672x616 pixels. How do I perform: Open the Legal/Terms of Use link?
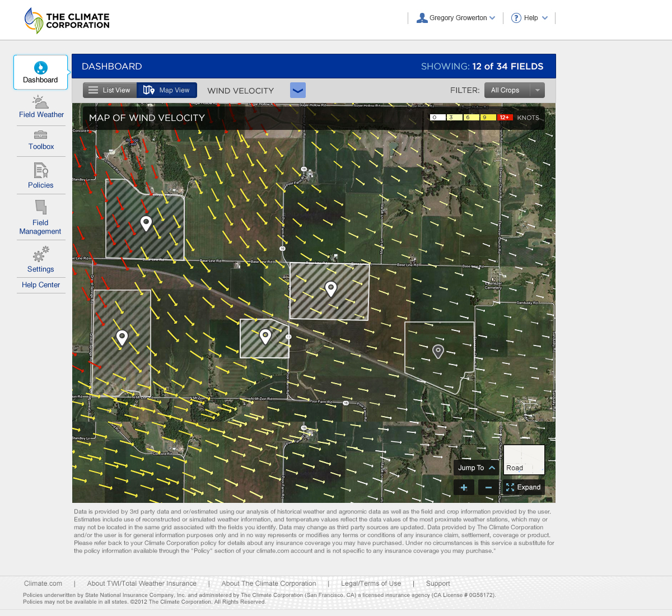pyautogui.click(x=371, y=584)
